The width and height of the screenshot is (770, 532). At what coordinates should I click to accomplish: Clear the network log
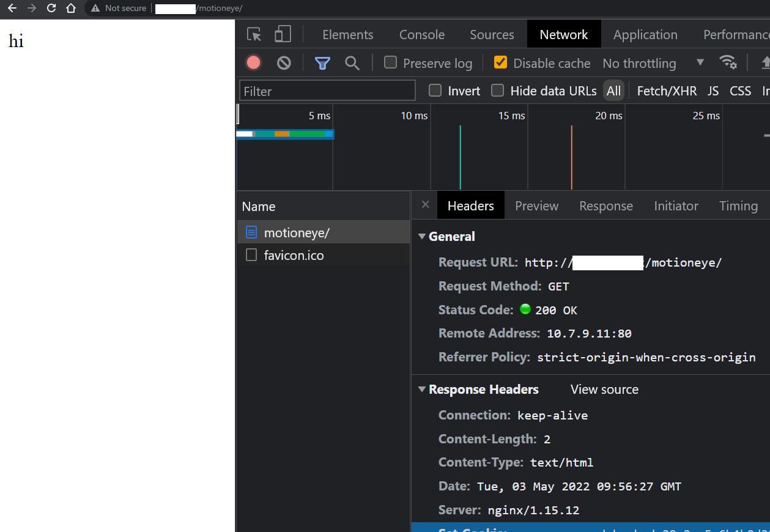(x=284, y=62)
